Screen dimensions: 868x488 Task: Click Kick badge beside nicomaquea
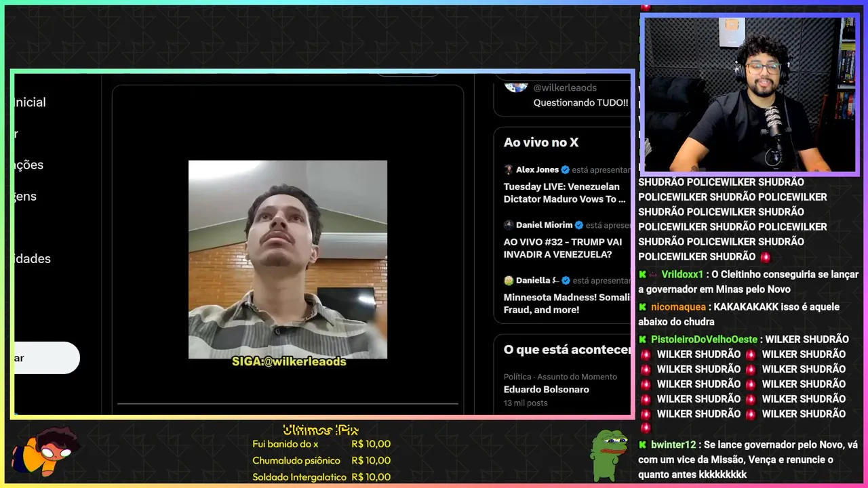coord(642,307)
